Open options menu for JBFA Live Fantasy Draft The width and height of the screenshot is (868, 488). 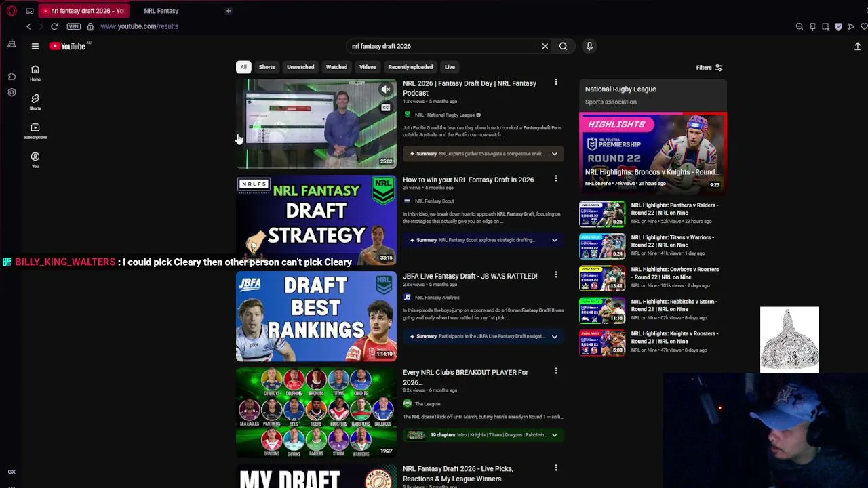(556, 275)
